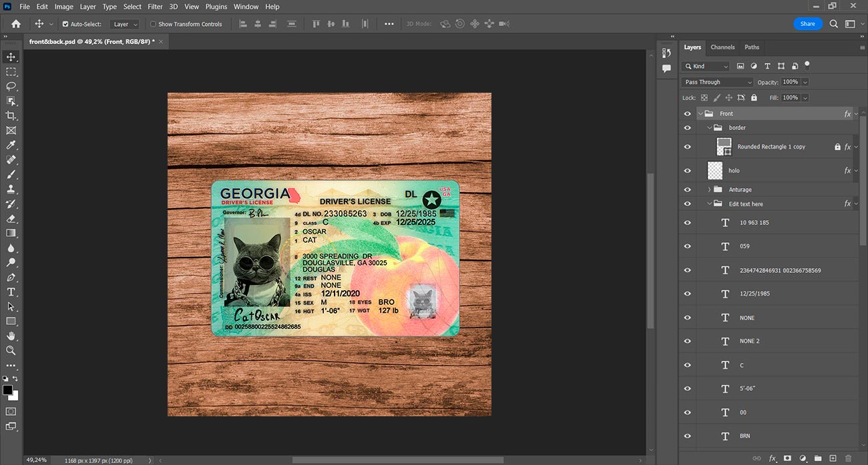Viewport: 868px width, 465px height.
Task: Uncheck the Auto-Select checkbox
Action: click(x=65, y=24)
